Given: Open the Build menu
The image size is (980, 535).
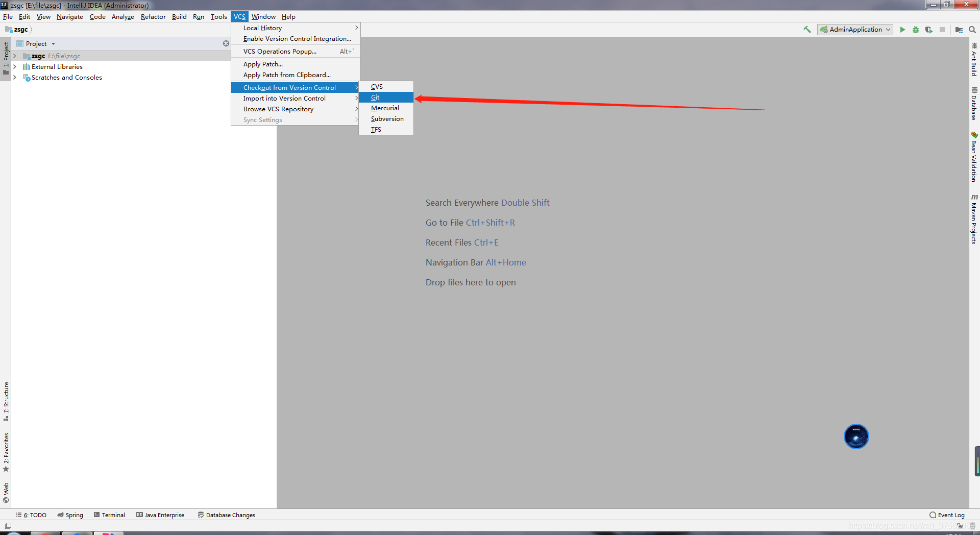Looking at the screenshot, I should (x=179, y=17).
